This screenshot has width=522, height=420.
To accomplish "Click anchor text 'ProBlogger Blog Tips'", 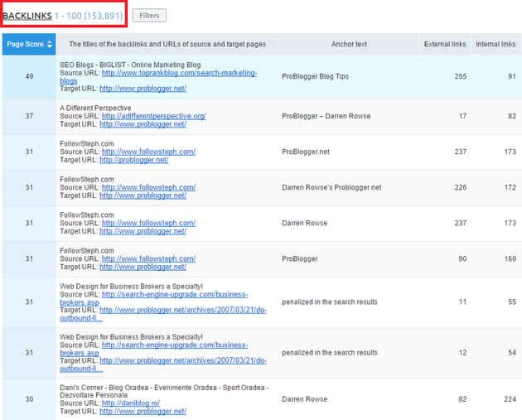I will coord(315,76).
